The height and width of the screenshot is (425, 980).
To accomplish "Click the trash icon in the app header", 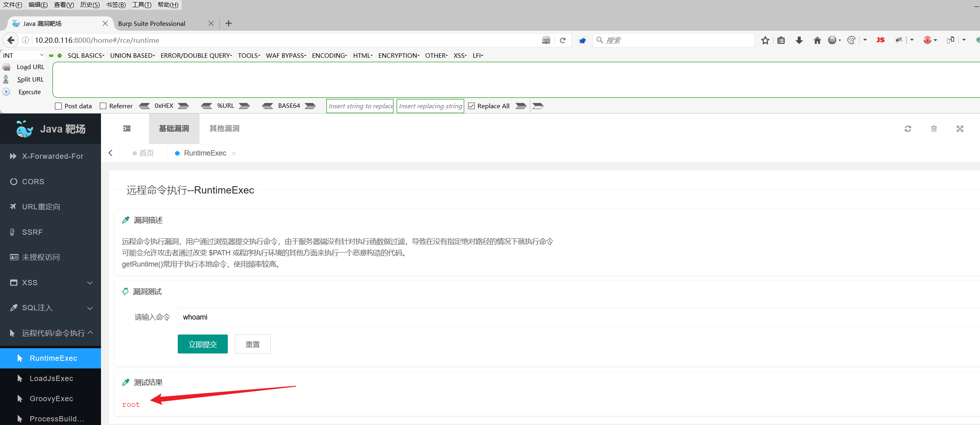I will pyautogui.click(x=934, y=128).
